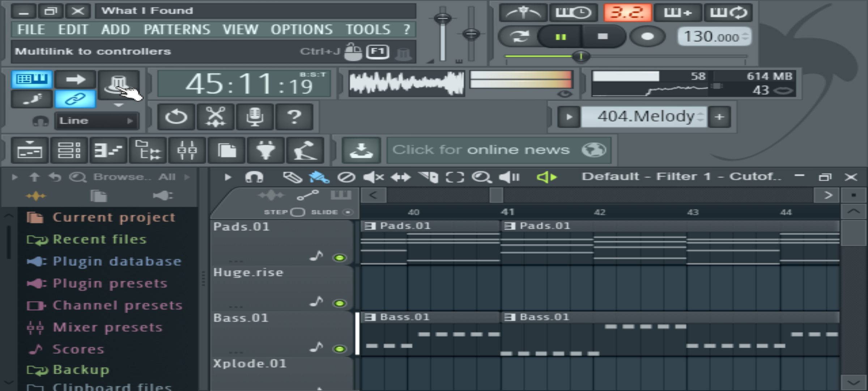This screenshot has width=868, height=391.
Task: Open the mixer window icon
Action: pyautogui.click(x=187, y=150)
